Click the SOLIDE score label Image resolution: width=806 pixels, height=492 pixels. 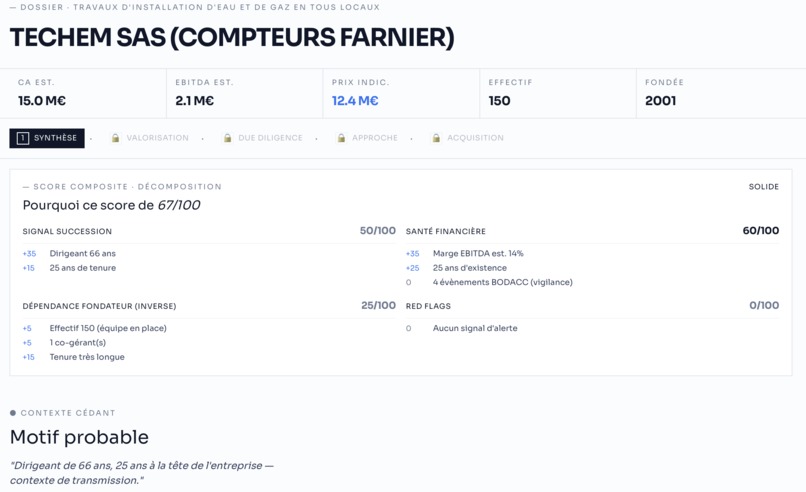pos(763,187)
